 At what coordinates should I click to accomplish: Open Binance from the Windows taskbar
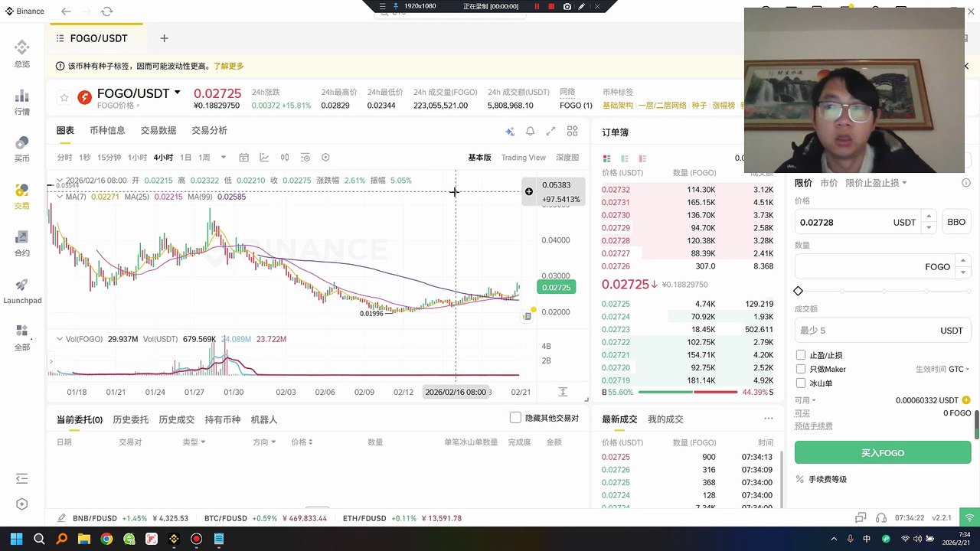(x=174, y=539)
